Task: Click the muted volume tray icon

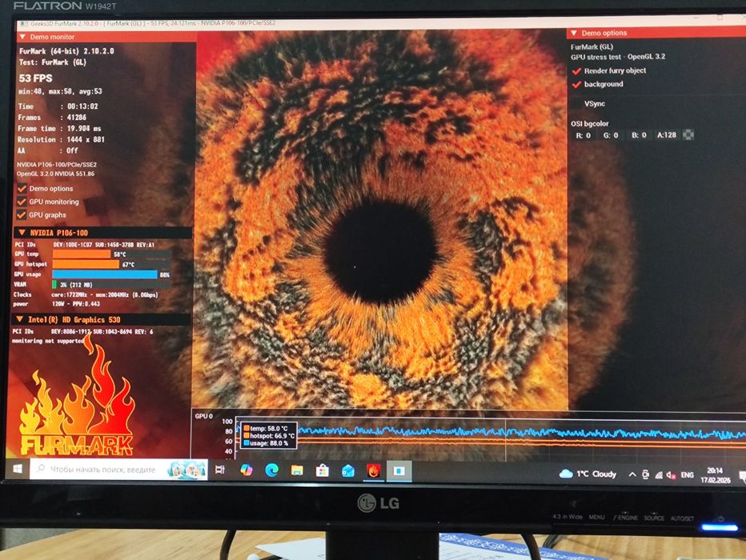Action: 672,474
